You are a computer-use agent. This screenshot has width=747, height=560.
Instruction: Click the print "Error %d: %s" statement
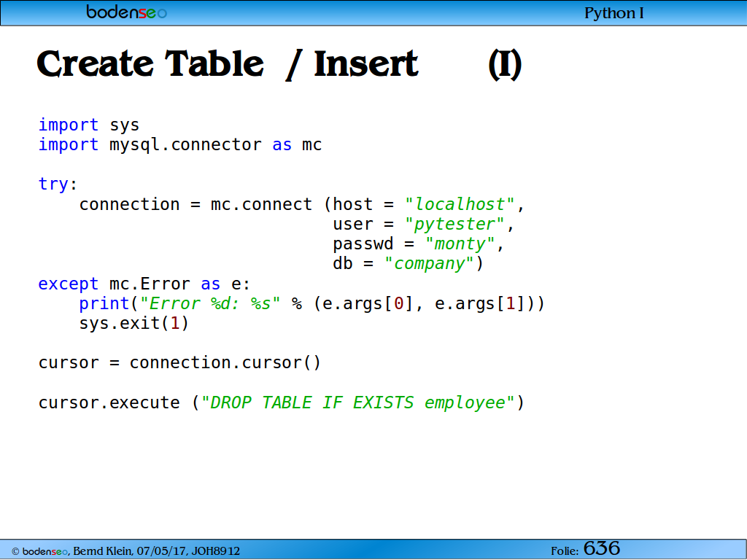click(x=311, y=303)
